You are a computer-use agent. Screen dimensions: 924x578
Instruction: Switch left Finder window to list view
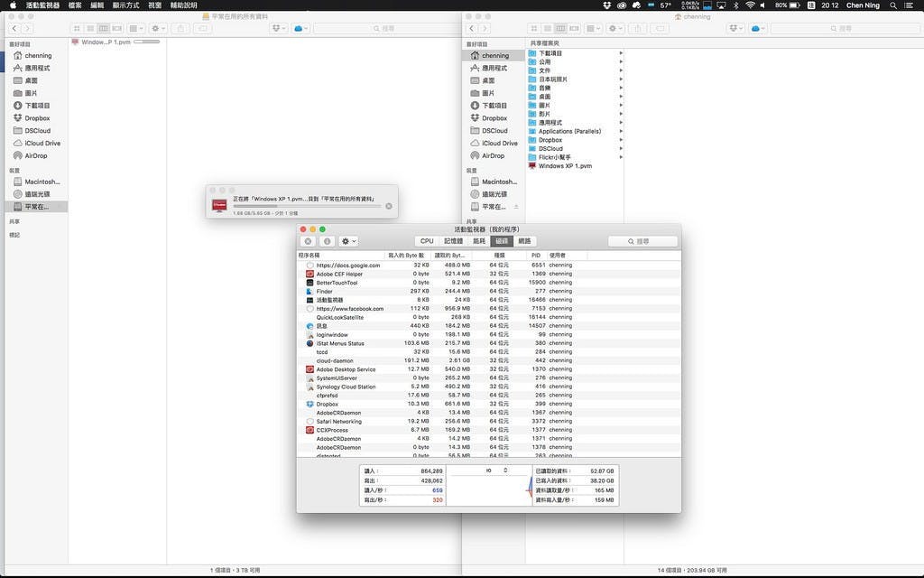[90, 28]
